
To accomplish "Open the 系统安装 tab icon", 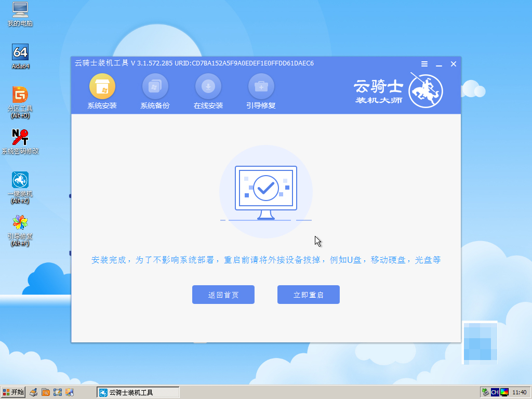I will [x=102, y=87].
